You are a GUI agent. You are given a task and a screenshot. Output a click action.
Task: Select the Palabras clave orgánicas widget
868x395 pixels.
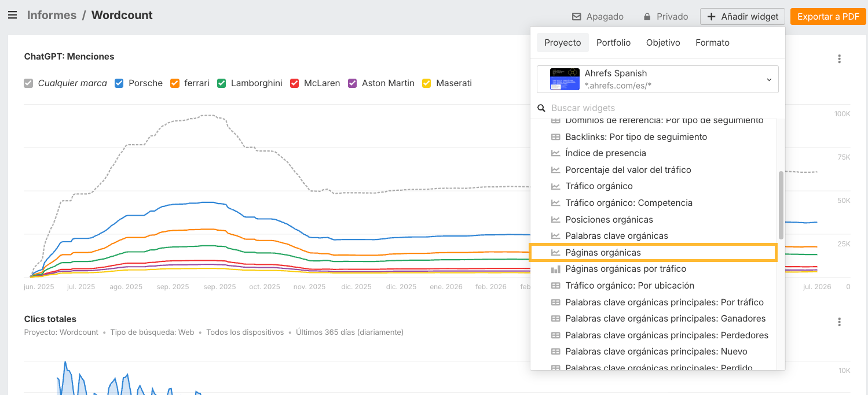(653, 236)
